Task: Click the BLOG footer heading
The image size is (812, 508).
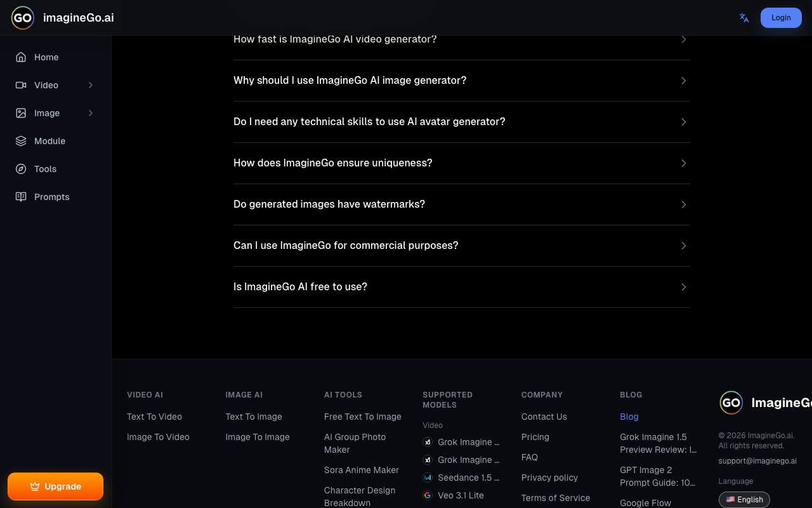Action: tap(631, 395)
